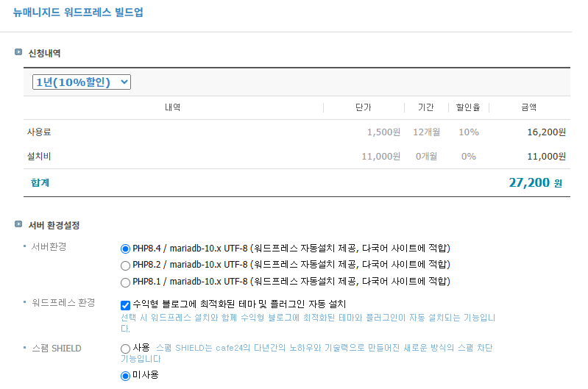Choose the PHP8.2 / mariadb-10.x server option
Screen dimensions: 588x389
[x=125, y=265]
